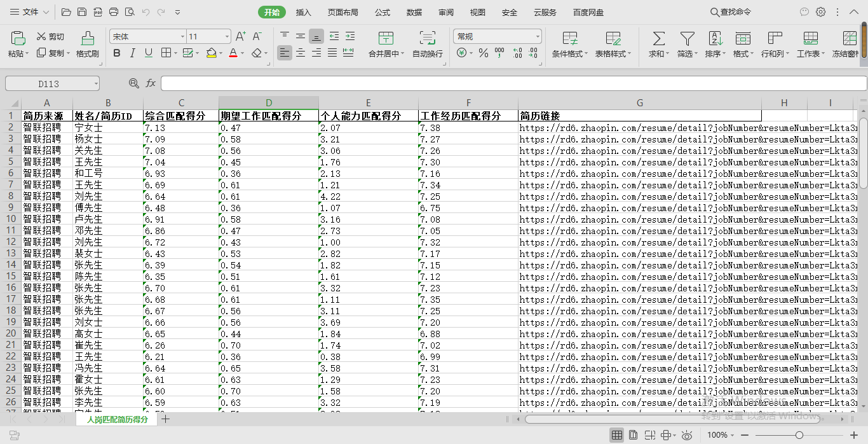868x444 pixels.
Task: Toggle Bold formatting
Action: pyautogui.click(x=116, y=53)
